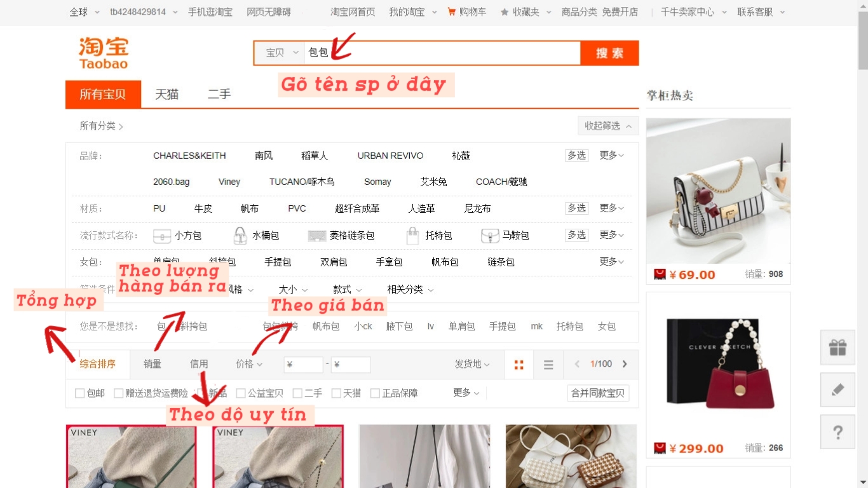Viewport: 868px width, 488px height.
Task: Open the 千牛卖家中心 menu
Action: pos(694,11)
